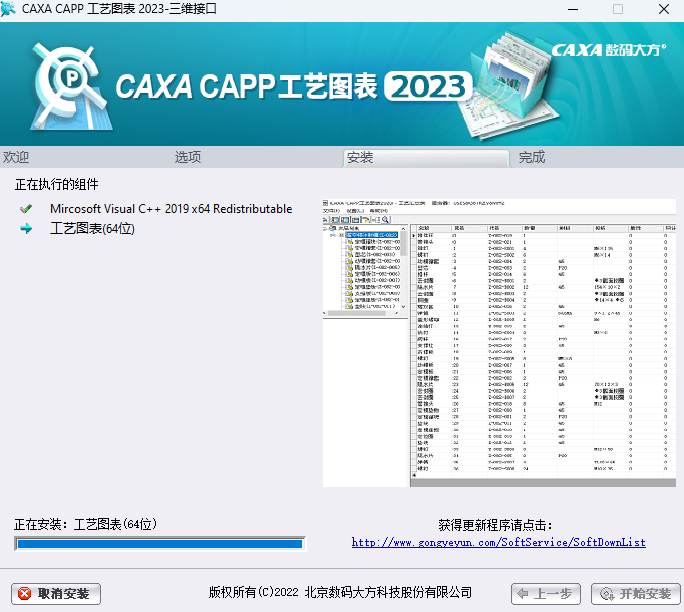
Task: Select the Visual C++ 2019 x64 Redistributable entry
Action: pos(171,209)
